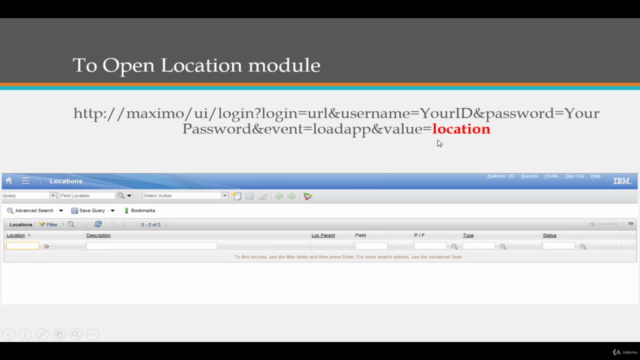The height and width of the screenshot is (360, 640).
Task: Click the Save Location disk icon
Action: coord(250,196)
